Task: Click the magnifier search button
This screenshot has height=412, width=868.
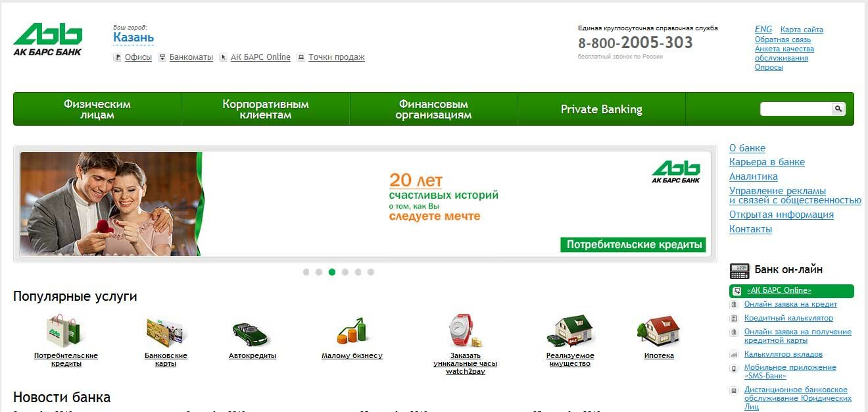Action: click(838, 109)
